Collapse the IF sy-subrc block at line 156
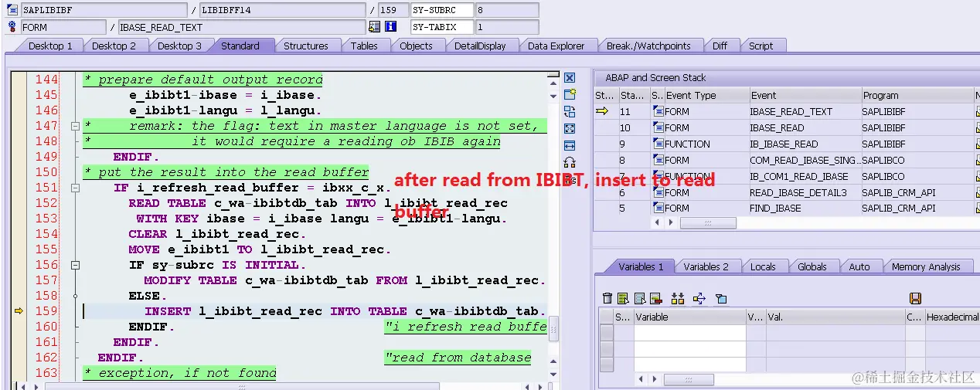 pyautogui.click(x=75, y=265)
